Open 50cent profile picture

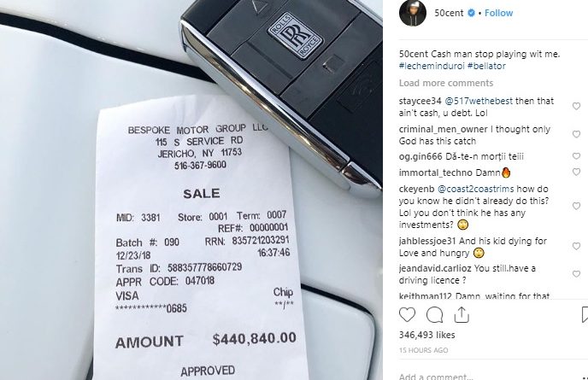coord(413,13)
